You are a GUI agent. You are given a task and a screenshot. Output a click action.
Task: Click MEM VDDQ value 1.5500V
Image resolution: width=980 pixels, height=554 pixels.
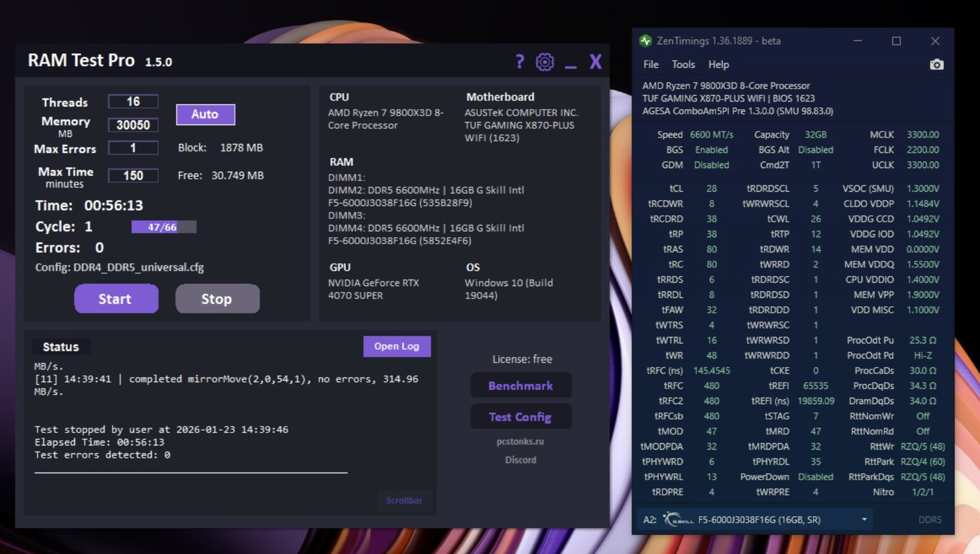(923, 264)
